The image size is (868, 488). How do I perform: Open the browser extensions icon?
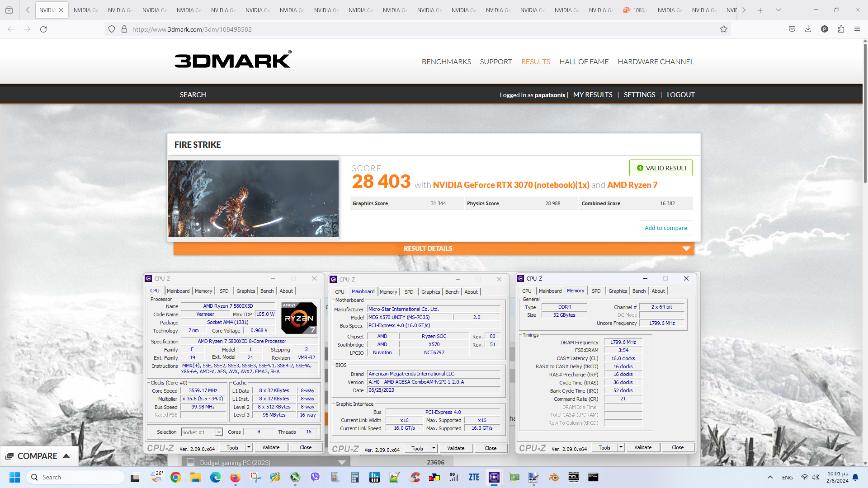(841, 29)
